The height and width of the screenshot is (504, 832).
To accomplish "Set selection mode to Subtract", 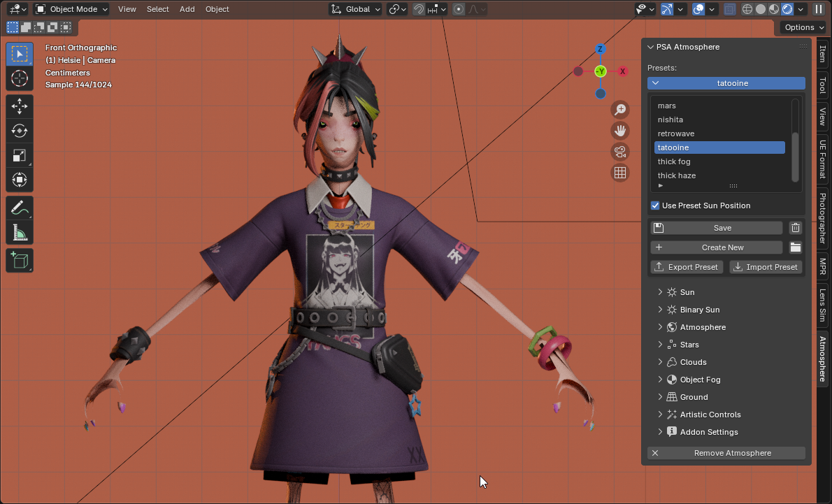I will tap(38, 27).
